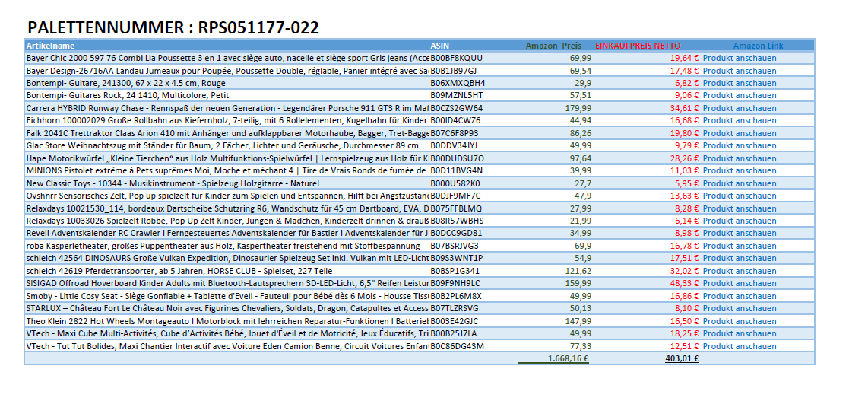868x401 pixels.
Task: Open product link for SISIGAD Hoverboard row
Action: 739,283
